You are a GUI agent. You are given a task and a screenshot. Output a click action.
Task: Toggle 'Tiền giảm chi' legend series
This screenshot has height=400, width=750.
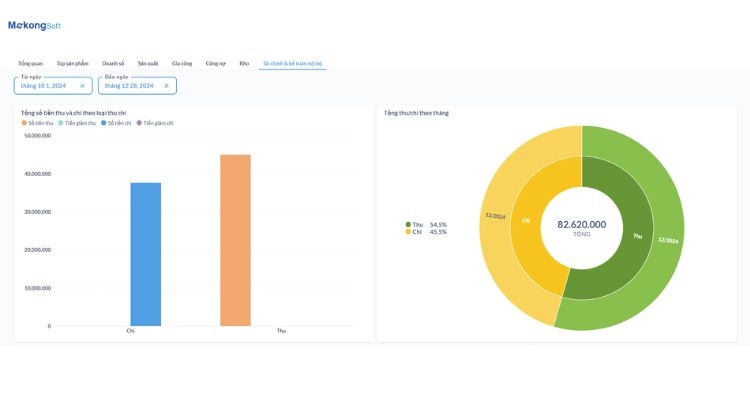pos(155,123)
